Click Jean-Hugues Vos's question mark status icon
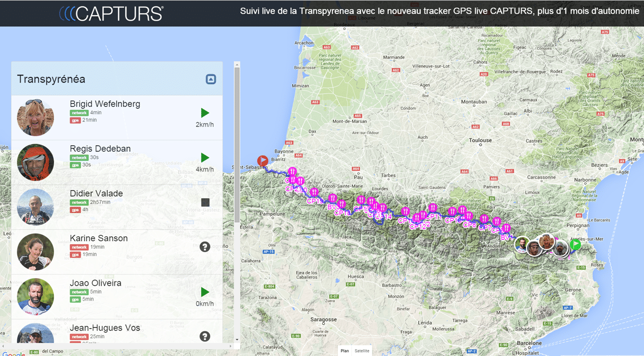The image size is (644, 356). coord(205,336)
